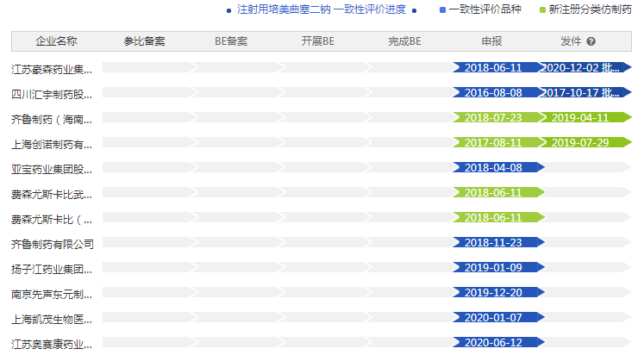
Task: Open company 费森尤斯卡比武...
Action: coord(52,195)
